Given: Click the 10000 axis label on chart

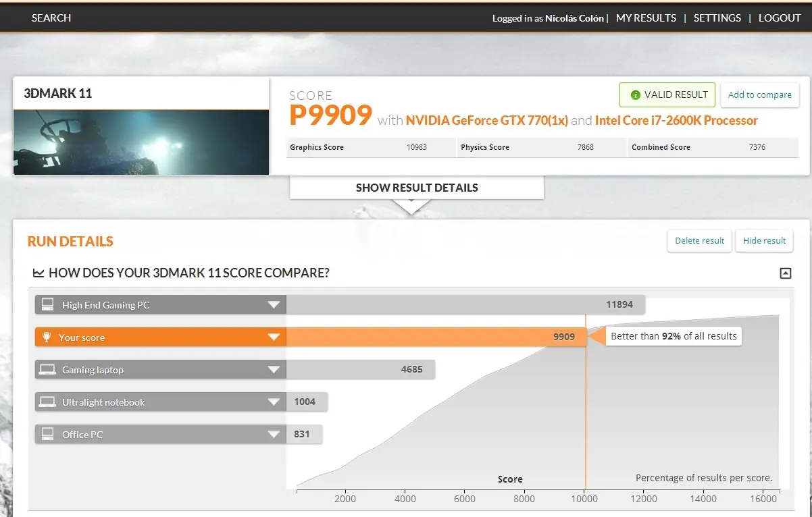Looking at the screenshot, I should pos(585,499).
